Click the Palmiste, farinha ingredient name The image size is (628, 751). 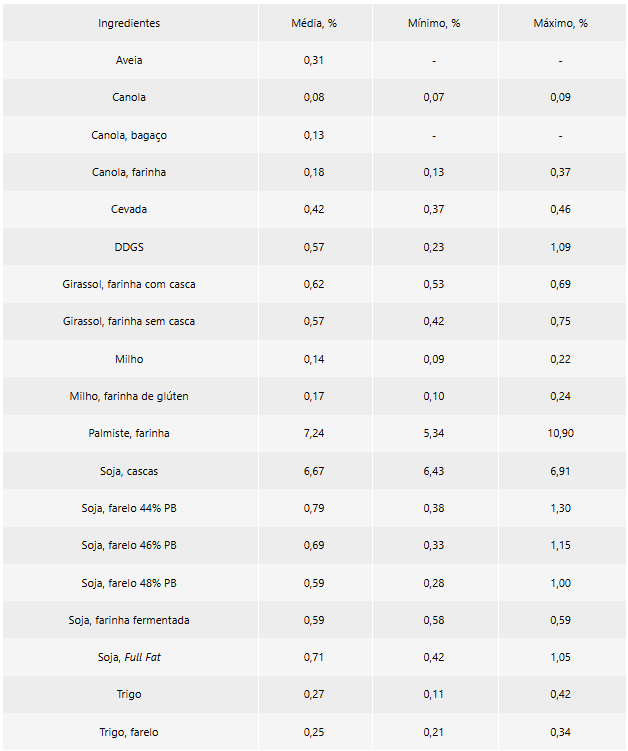(x=129, y=433)
